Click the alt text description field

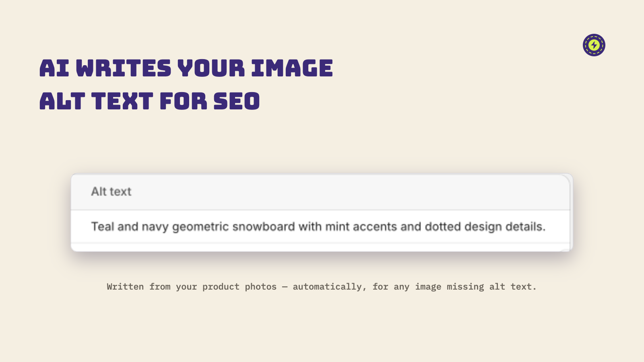pyautogui.click(x=320, y=226)
